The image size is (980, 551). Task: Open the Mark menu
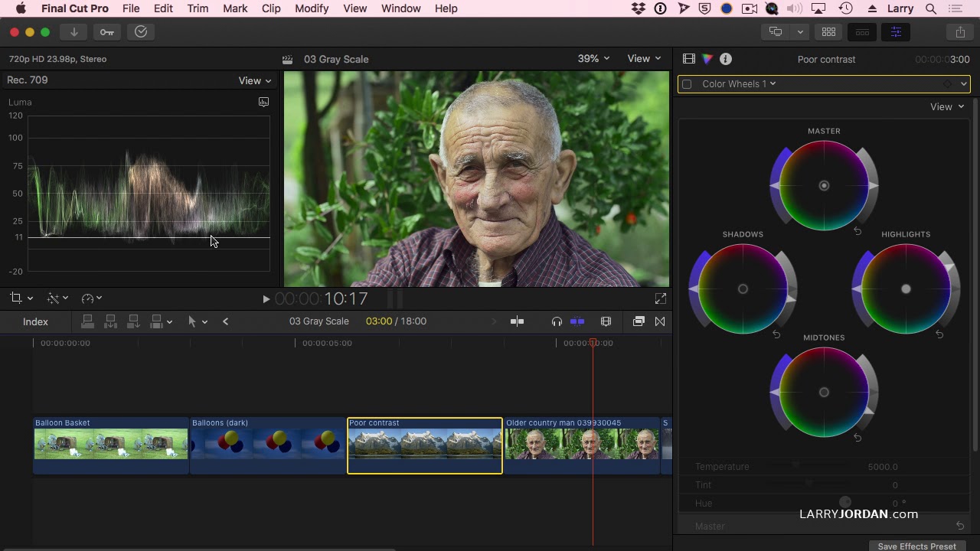tap(235, 8)
